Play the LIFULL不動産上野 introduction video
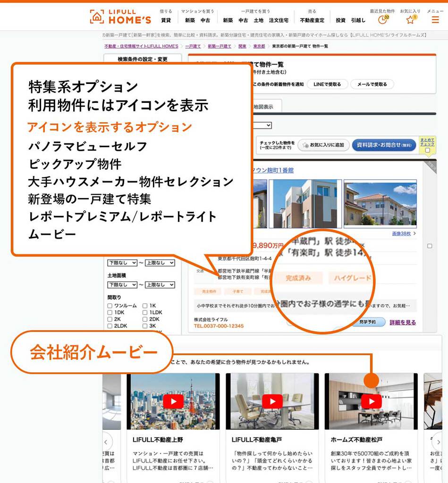Screen dimensions: 448x483 click(x=174, y=401)
